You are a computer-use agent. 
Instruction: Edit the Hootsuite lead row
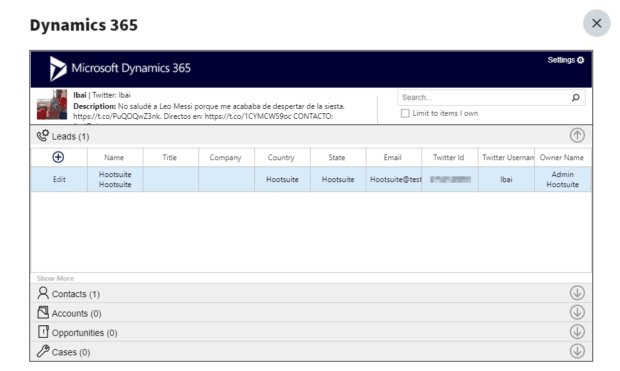click(x=59, y=180)
